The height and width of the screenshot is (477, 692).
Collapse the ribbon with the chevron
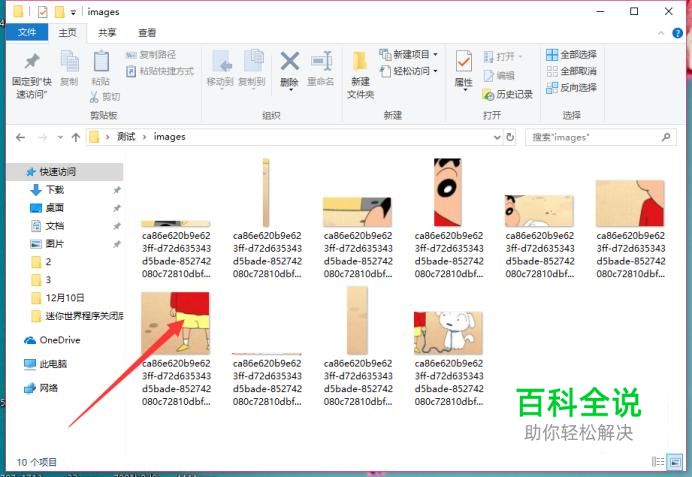661,33
